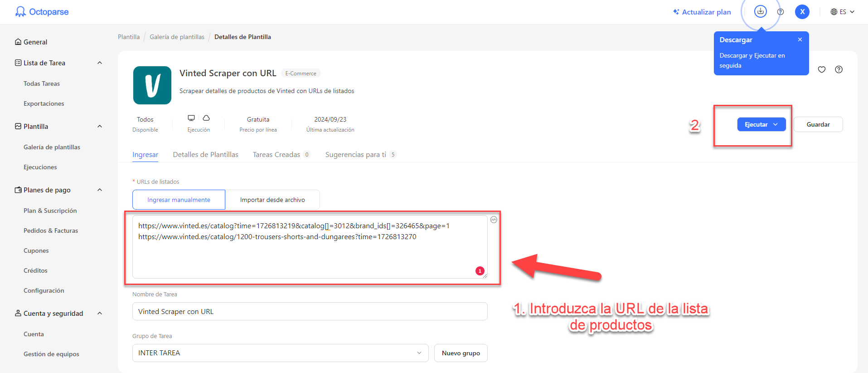This screenshot has height=373, width=868.
Task: Click the Nombre de Tarea field
Action: [x=310, y=311]
